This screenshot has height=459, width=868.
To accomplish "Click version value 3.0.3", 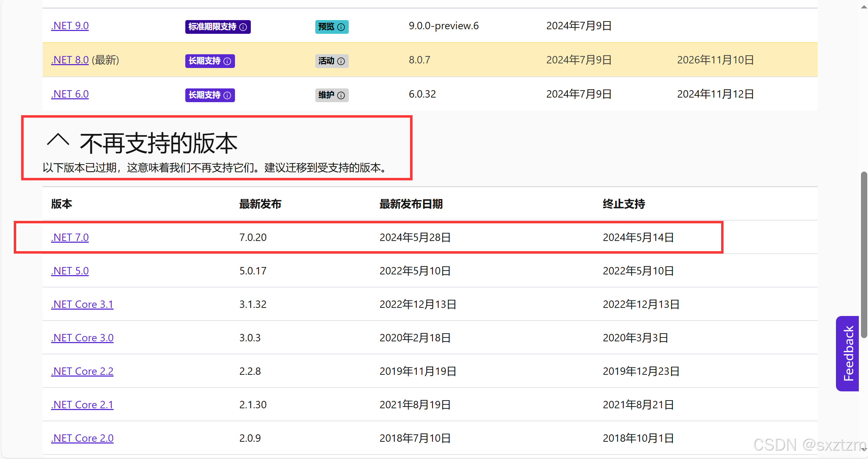I will [x=250, y=338].
